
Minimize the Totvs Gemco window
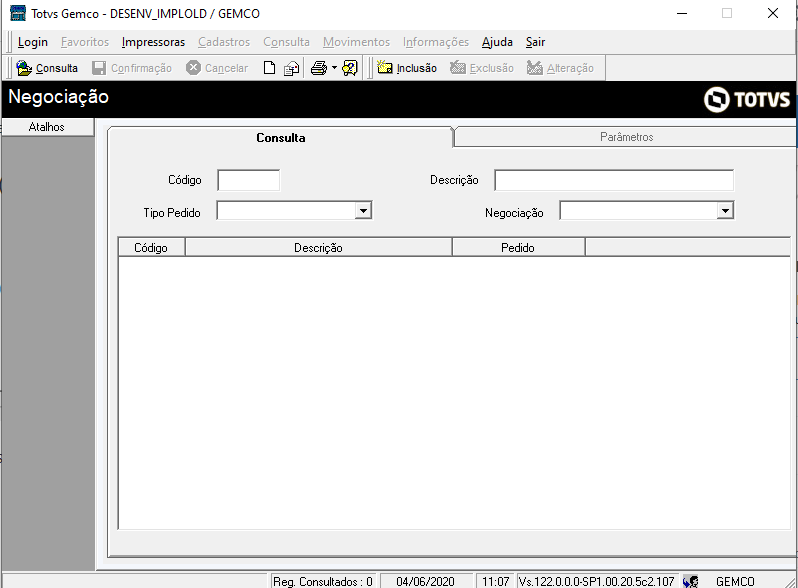point(682,13)
